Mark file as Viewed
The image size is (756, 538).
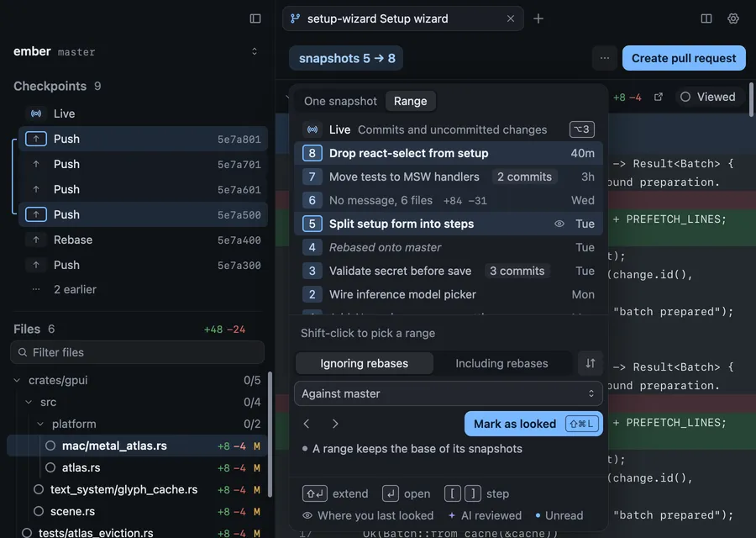[708, 97]
